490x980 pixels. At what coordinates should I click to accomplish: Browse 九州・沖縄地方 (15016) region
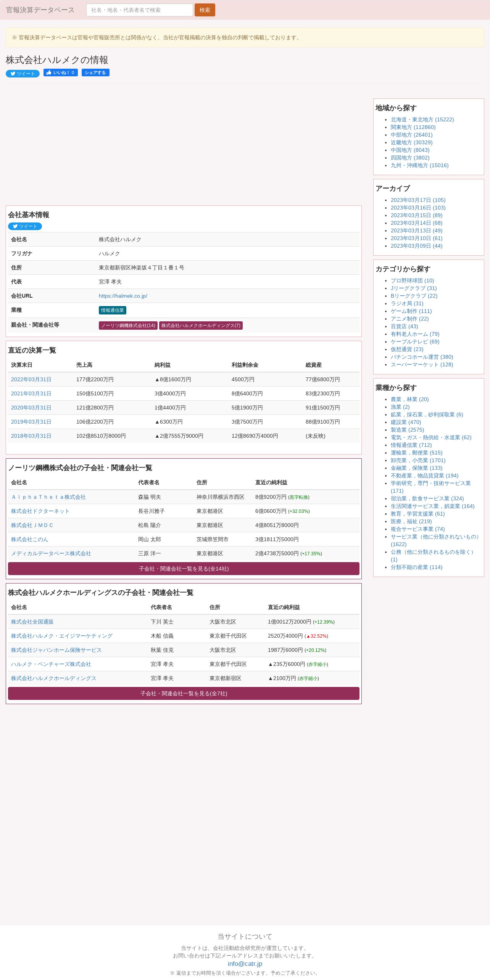tap(419, 165)
